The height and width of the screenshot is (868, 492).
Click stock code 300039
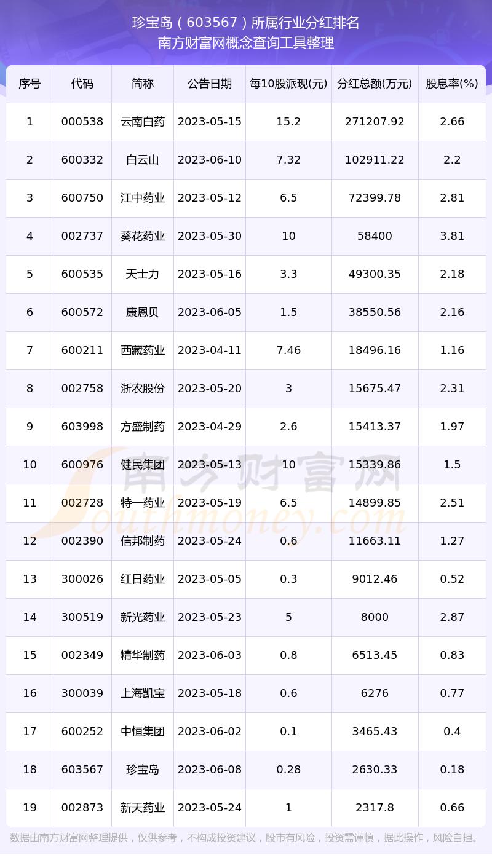[82, 693]
